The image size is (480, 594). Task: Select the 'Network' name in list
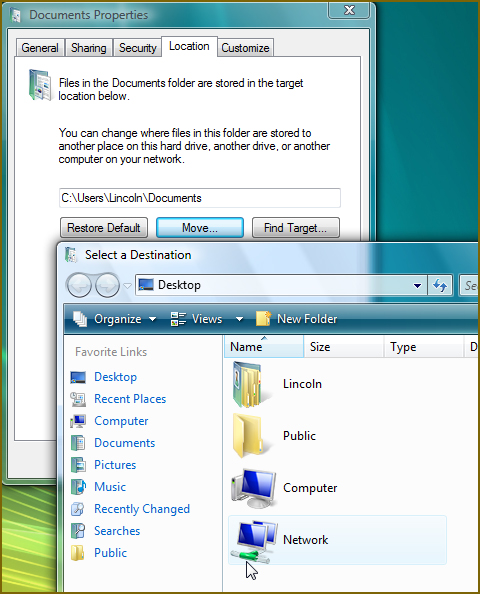coord(306,540)
